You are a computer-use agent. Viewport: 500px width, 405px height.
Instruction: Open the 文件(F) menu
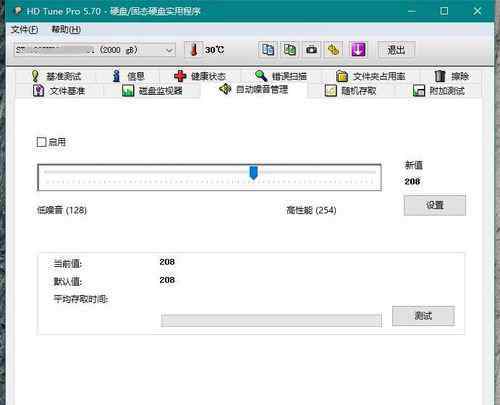click(x=24, y=30)
